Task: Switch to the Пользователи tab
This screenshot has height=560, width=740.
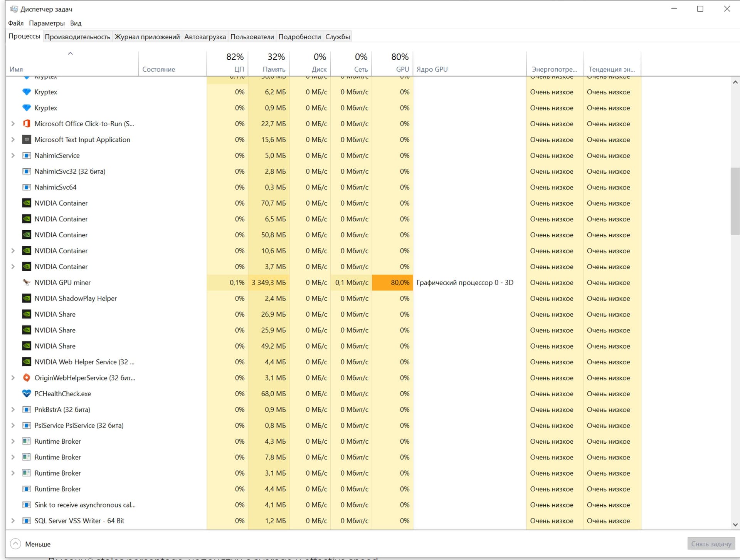Action: click(252, 37)
